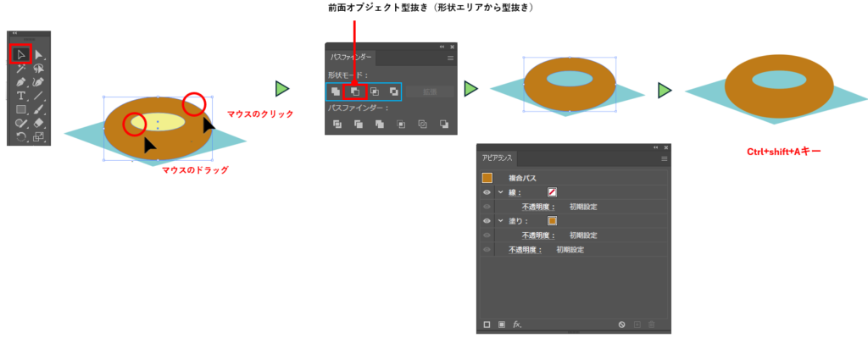Click the disabled duplicate item icon
Image resolution: width=868 pixels, height=338 pixels.
[637, 324]
